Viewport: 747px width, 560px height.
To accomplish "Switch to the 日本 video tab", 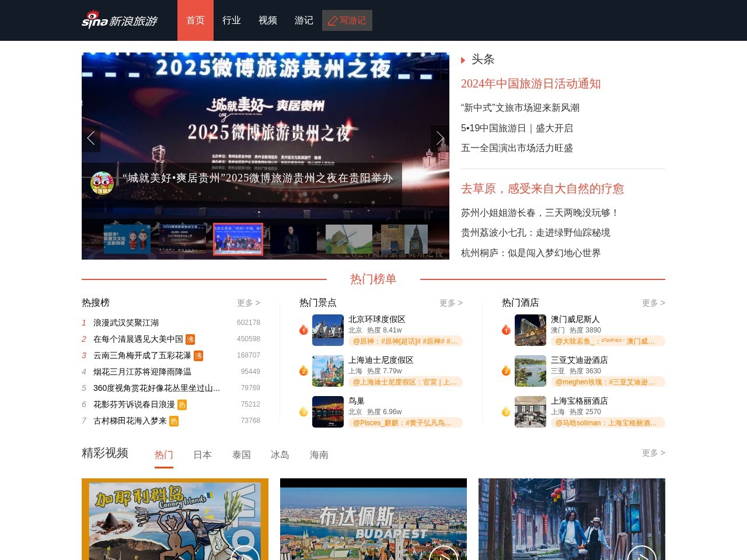I will 203,454.
